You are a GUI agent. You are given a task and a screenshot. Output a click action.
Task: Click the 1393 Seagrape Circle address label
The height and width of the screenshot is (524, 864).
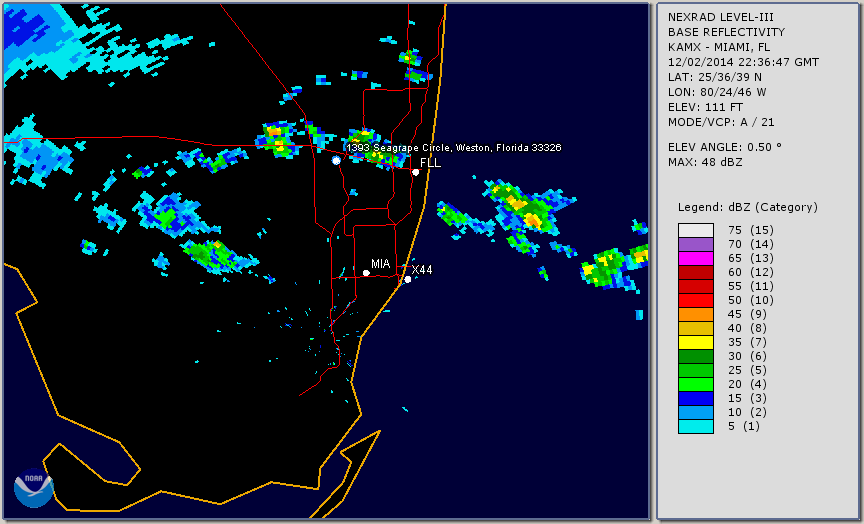point(454,148)
